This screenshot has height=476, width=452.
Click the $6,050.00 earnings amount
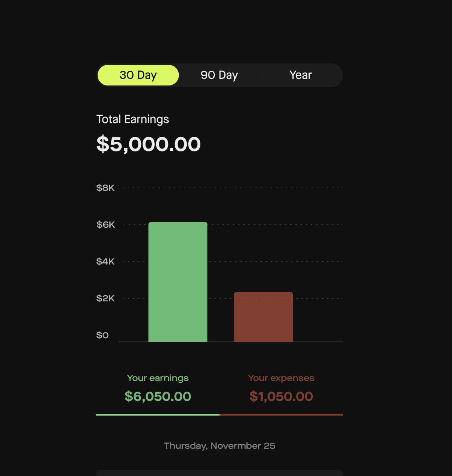[158, 396]
